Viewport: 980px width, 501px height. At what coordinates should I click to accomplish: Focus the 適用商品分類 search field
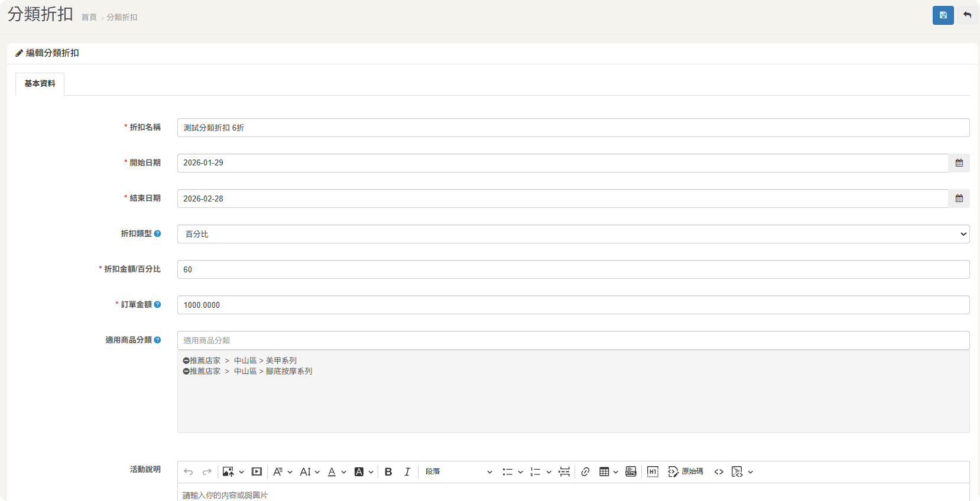tap(573, 340)
